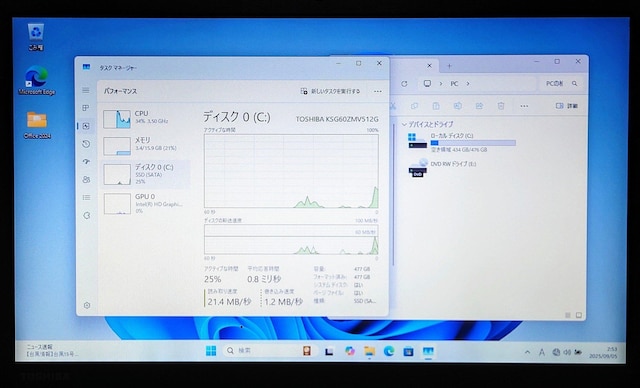The image size is (640, 388).
Task: Click Local Disk C usage bar
Action: [x=473, y=143]
